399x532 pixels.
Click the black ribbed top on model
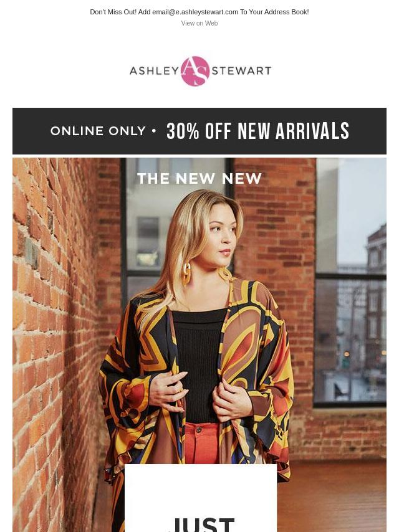coord(198,364)
